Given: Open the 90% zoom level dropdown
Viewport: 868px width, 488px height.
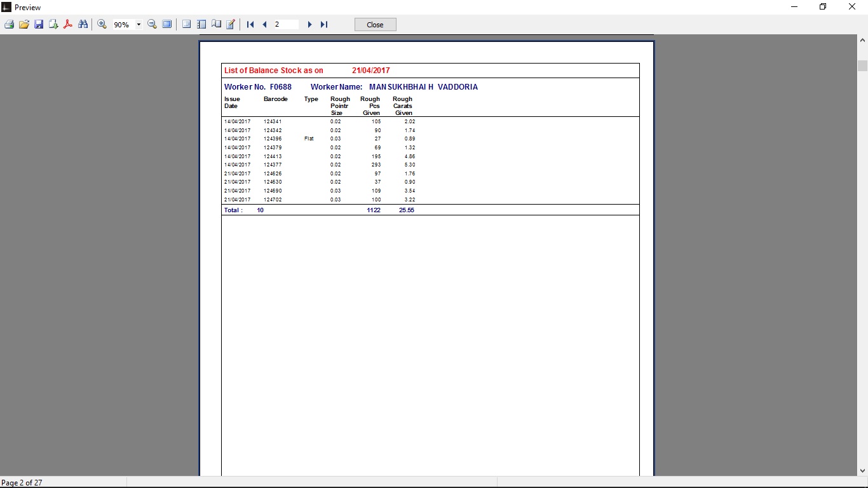Looking at the screenshot, I should pos(139,25).
